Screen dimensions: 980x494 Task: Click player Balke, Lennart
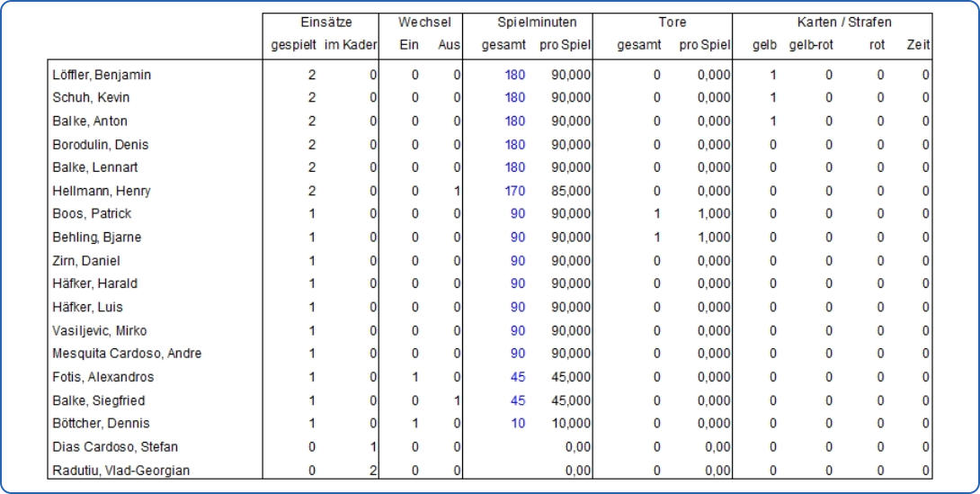coord(95,167)
